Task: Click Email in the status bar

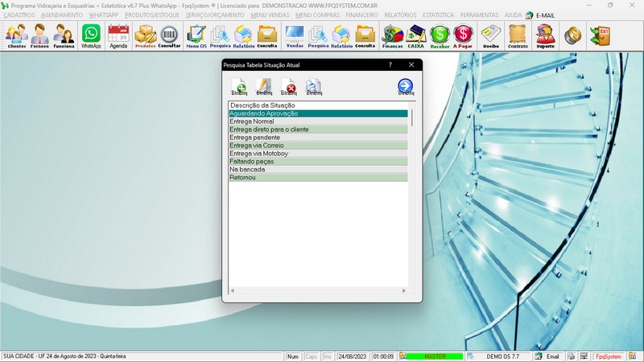Action: point(552,356)
